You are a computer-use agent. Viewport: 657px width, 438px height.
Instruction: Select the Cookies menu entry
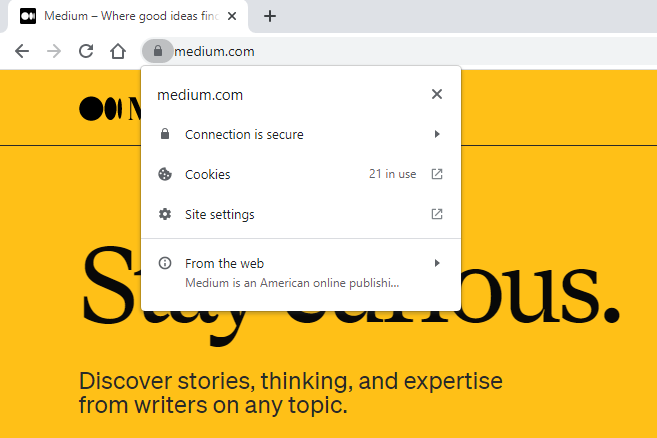[301, 174]
